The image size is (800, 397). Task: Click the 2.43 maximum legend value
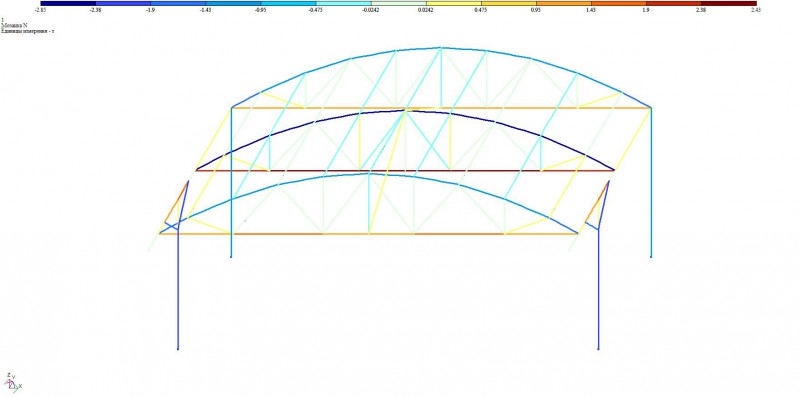point(756,10)
